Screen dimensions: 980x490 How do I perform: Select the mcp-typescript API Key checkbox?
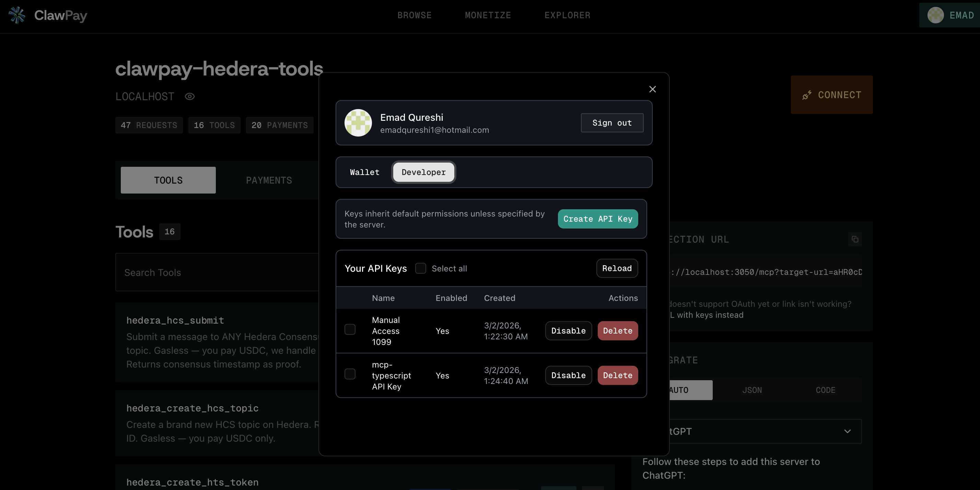pos(350,374)
